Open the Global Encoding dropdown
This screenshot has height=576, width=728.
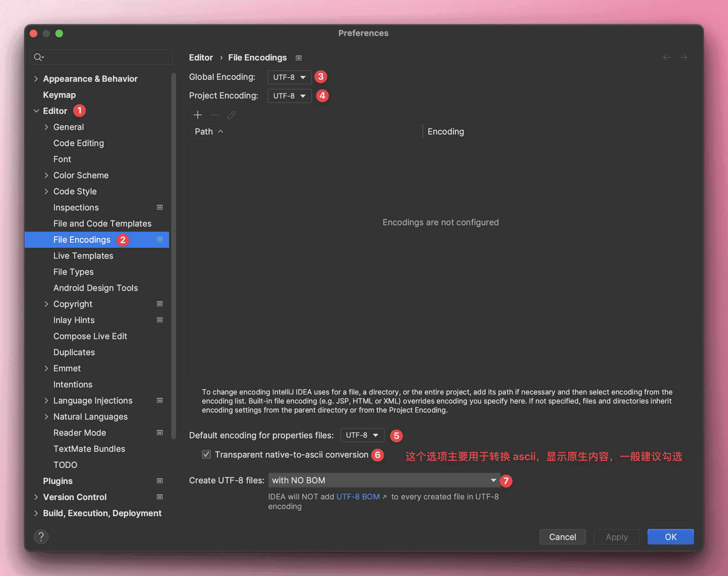(289, 77)
